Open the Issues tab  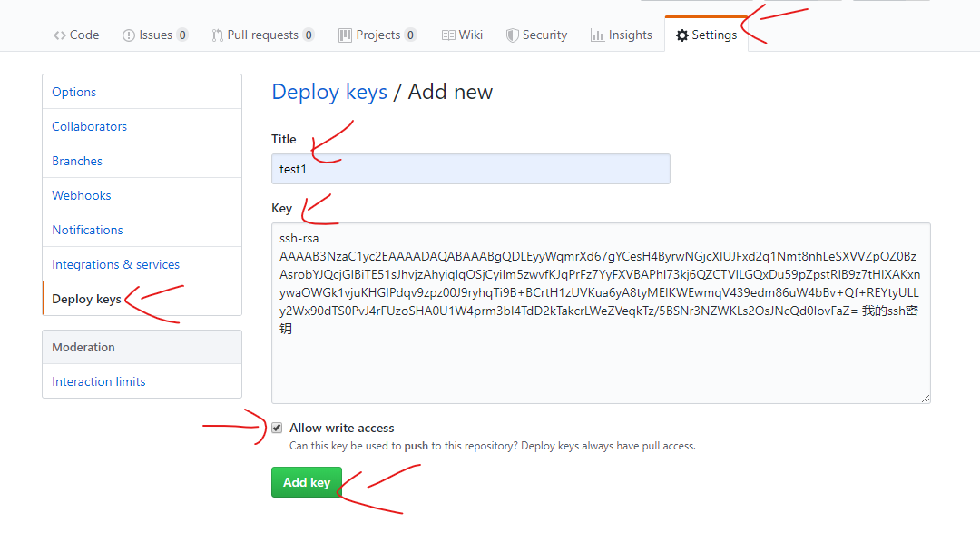click(x=155, y=35)
